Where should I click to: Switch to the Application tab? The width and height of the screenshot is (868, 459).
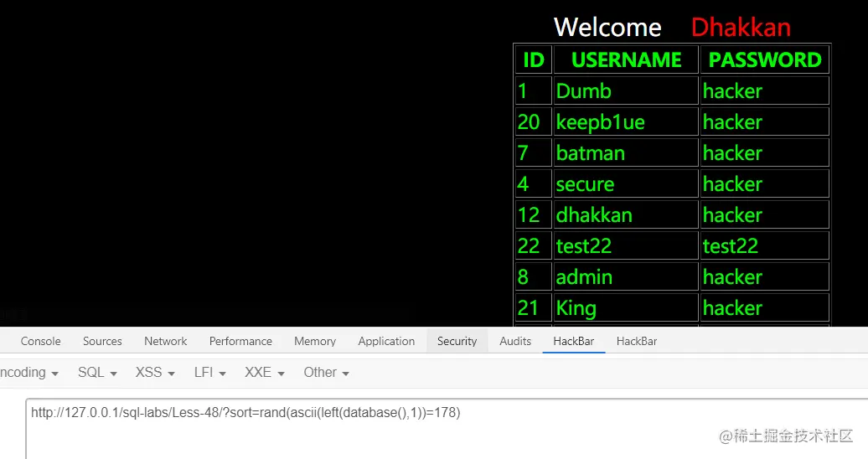click(386, 341)
